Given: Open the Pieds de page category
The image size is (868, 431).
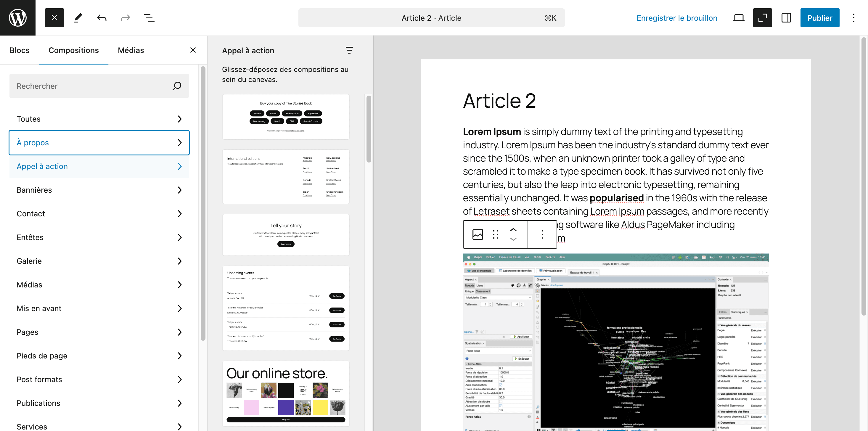Looking at the screenshot, I should [x=99, y=356].
